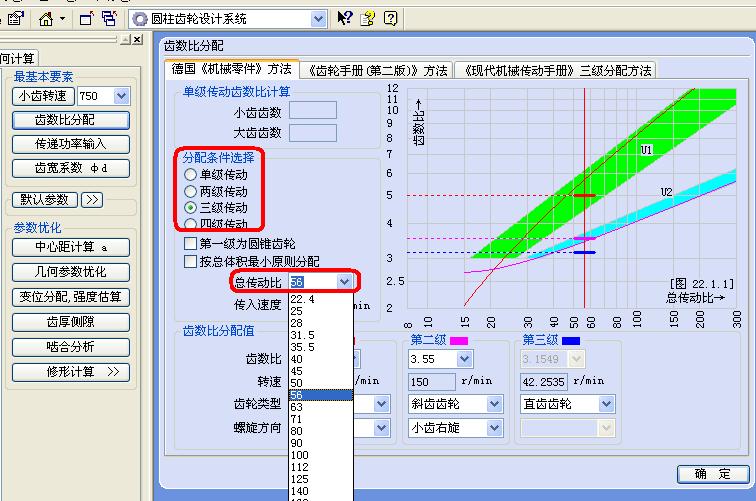Image resolution: width=756 pixels, height=501 pixels.
Task: Expand default parameters with >> button
Action: 92,200
